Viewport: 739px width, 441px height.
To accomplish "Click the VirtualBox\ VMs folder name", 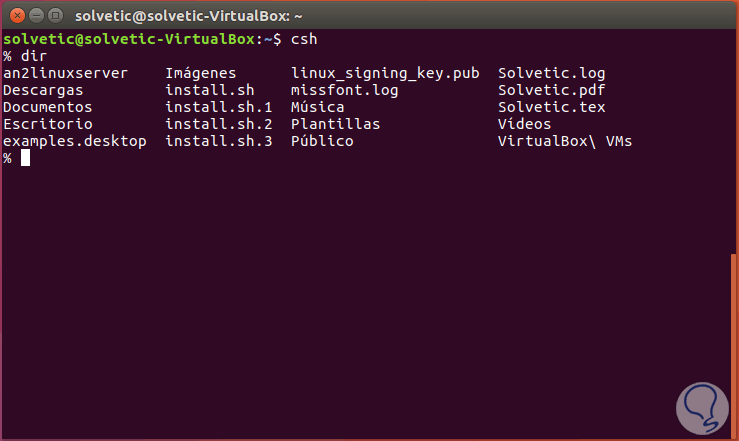I will 564,141.
